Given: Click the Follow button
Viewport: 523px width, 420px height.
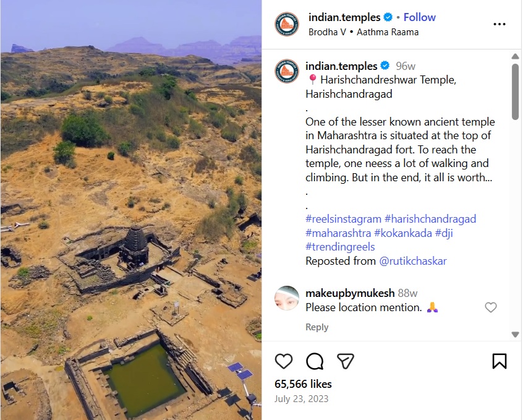Looking at the screenshot, I should 420,17.
